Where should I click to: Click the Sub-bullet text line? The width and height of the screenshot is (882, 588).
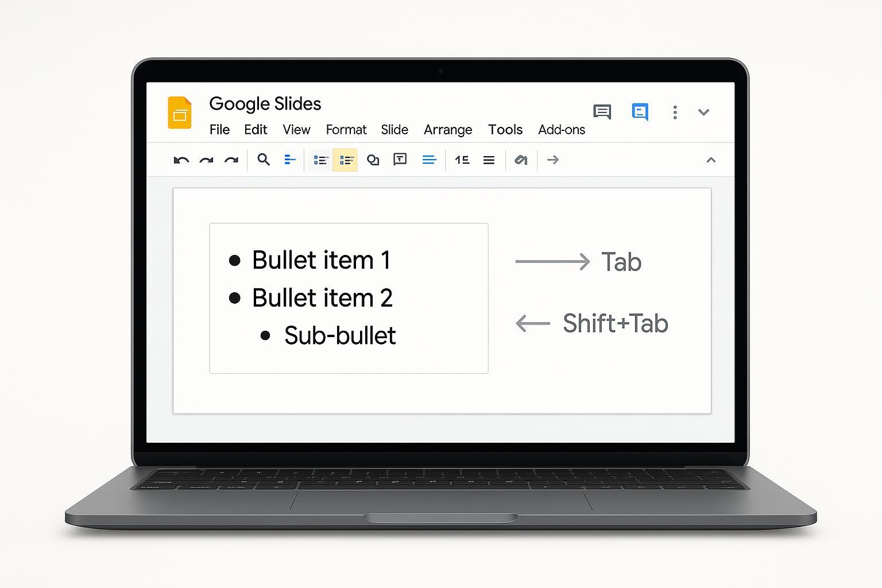tap(339, 336)
